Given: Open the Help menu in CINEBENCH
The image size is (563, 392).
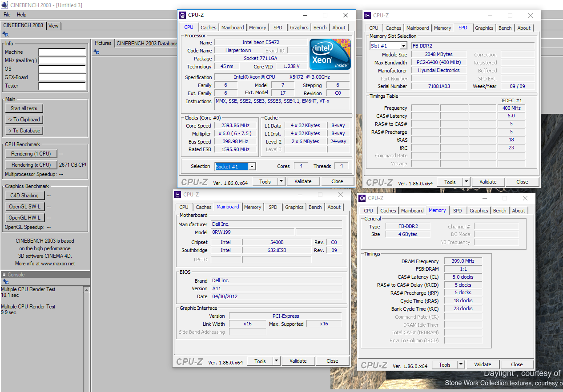Looking at the screenshot, I should (x=22, y=15).
